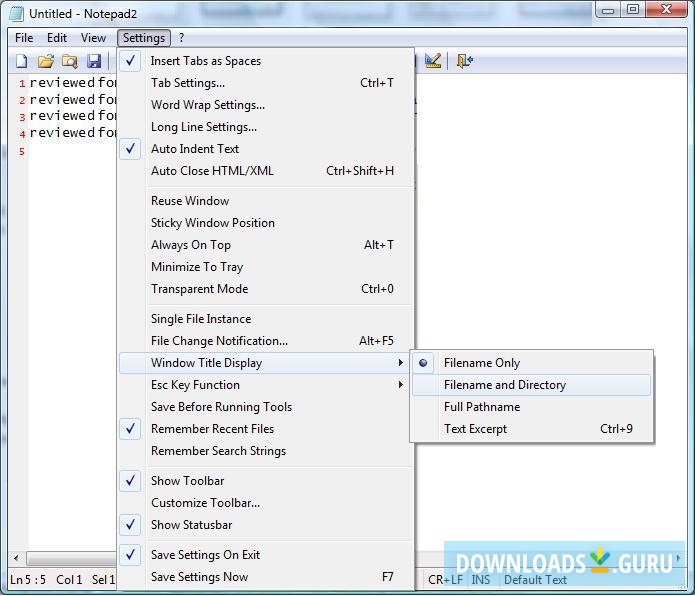This screenshot has height=596, width=695.
Task: Minimize the Notepad2 window
Action: tap(608, 10)
